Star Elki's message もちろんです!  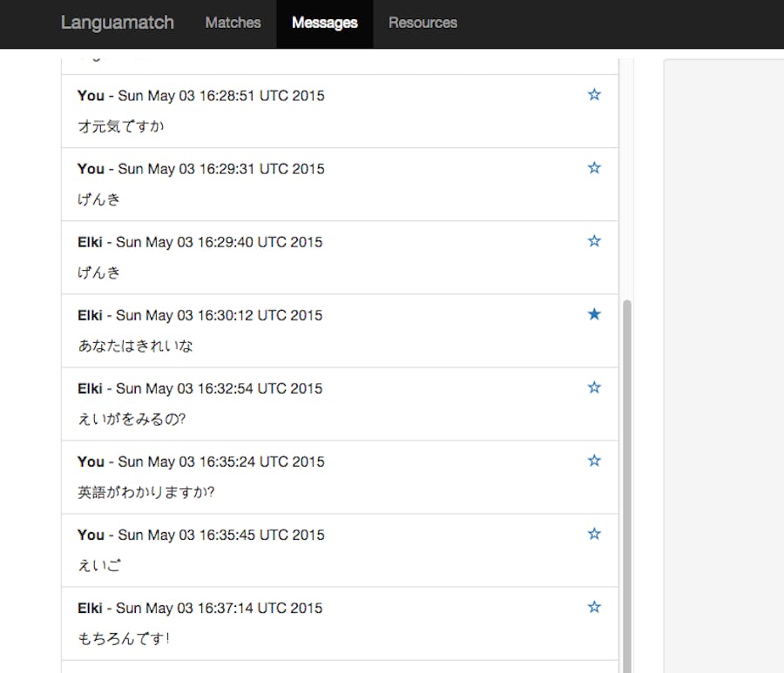click(594, 607)
